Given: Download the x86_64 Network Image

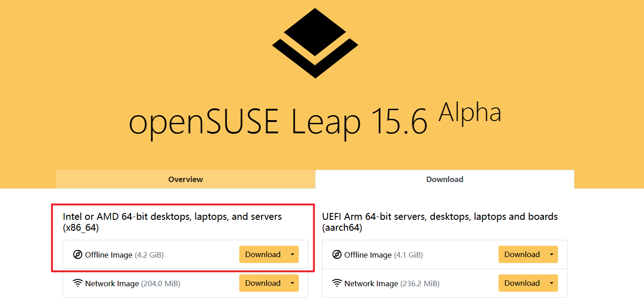Looking at the screenshot, I should tap(263, 283).
